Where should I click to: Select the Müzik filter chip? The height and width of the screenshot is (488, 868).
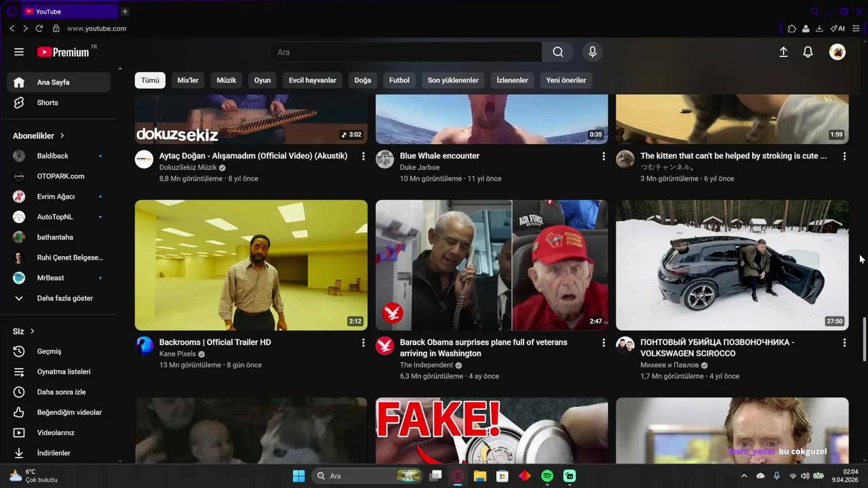coord(226,80)
